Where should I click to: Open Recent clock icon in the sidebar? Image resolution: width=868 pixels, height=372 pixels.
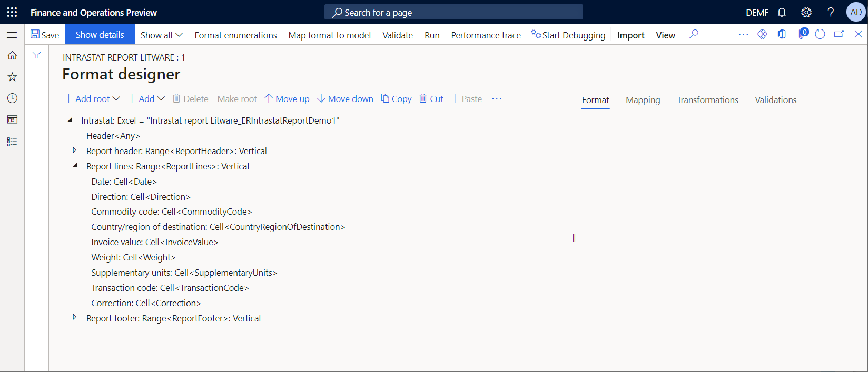pyautogui.click(x=12, y=98)
